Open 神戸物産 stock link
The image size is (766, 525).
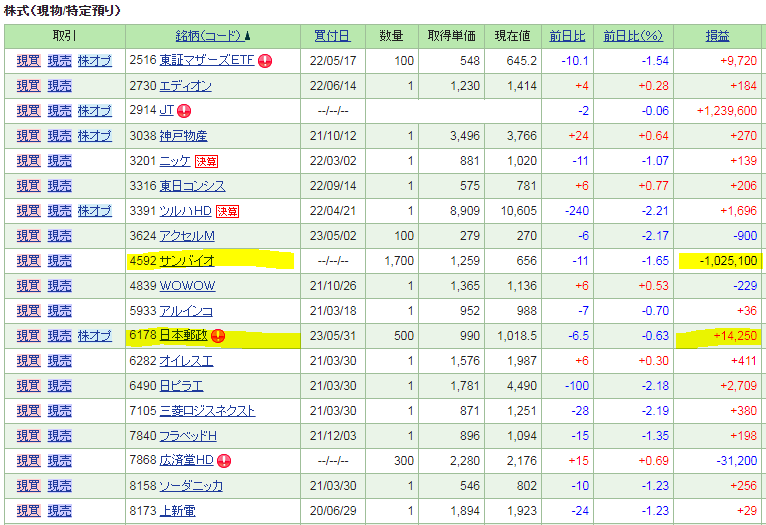(x=183, y=136)
